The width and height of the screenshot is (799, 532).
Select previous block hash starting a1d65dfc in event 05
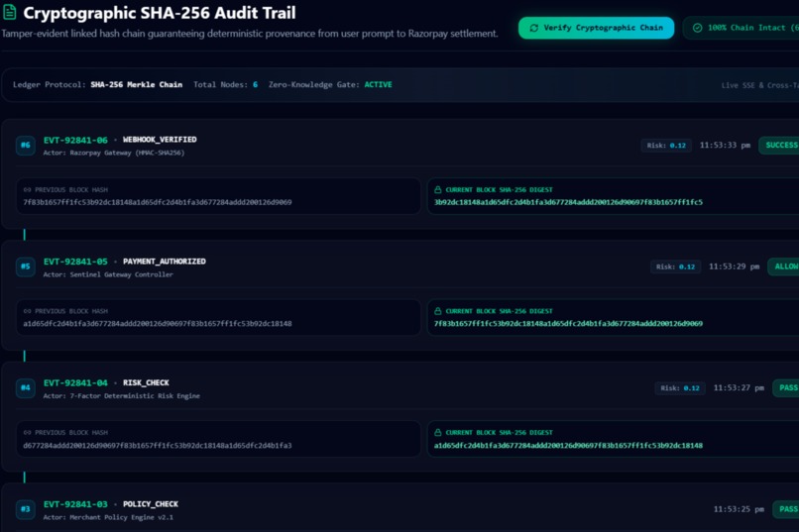coord(158,324)
